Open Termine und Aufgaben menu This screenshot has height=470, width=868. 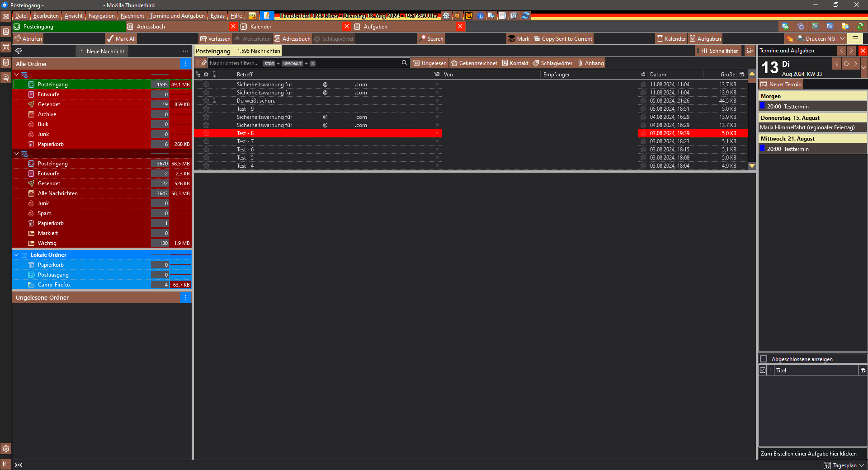coord(177,16)
